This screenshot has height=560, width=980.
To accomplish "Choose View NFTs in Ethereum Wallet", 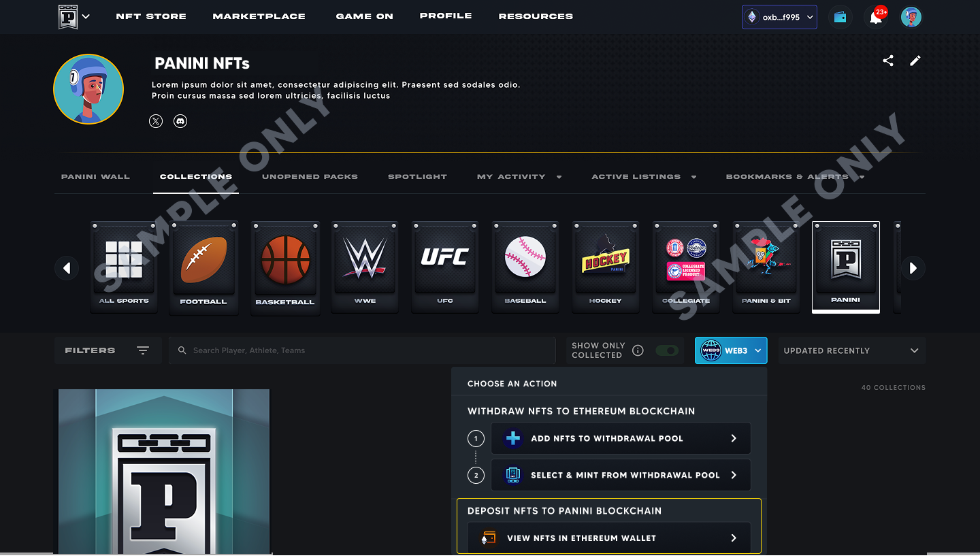I will click(x=609, y=538).
